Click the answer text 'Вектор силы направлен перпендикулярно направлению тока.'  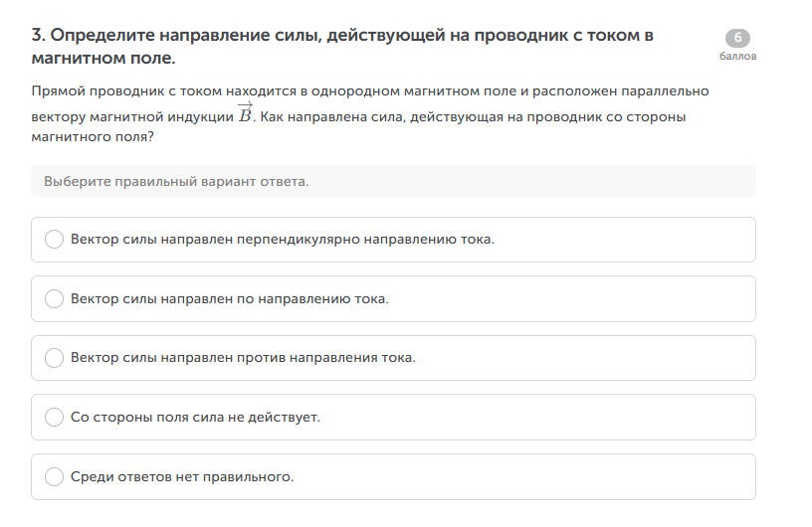point(283,240)
